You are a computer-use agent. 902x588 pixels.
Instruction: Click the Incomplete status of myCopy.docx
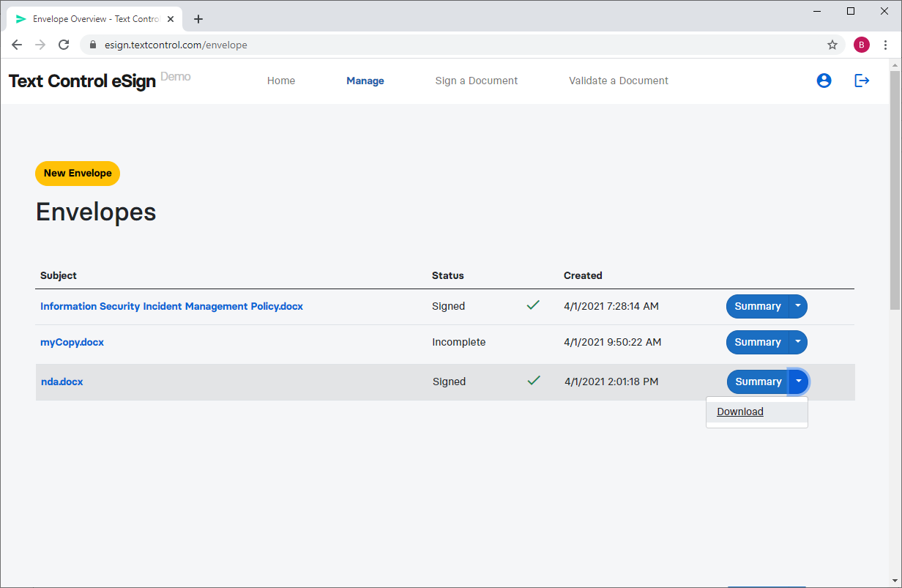[x=458, y=342]
